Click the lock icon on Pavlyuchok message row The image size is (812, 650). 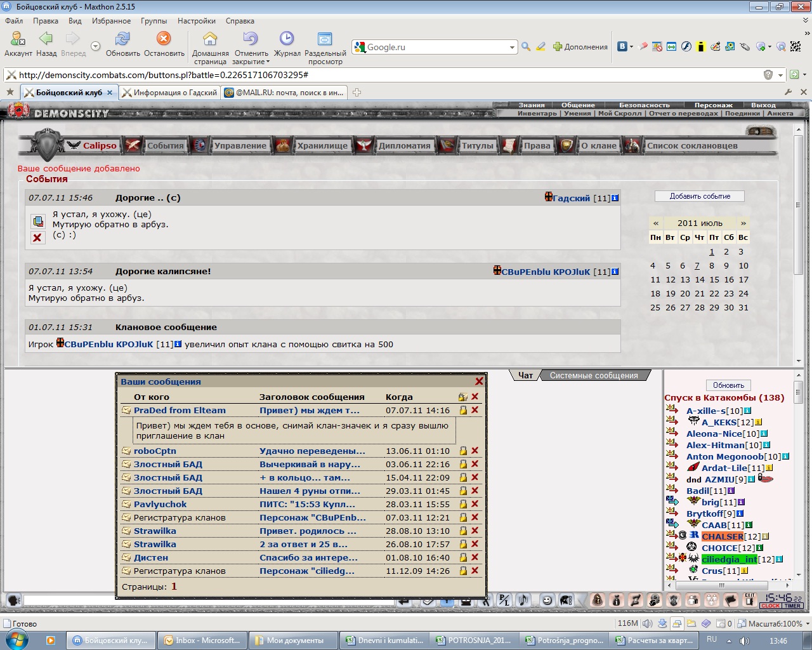point(463,504)
